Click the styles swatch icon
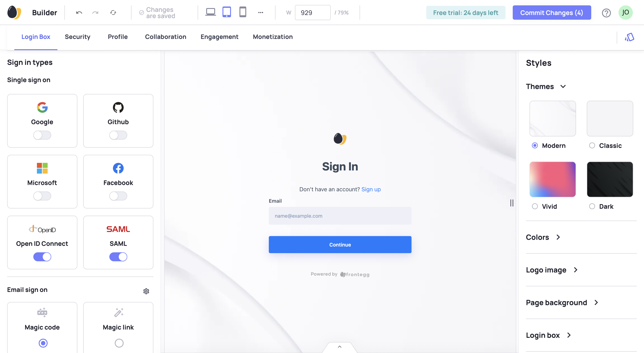Image resolution: width=644 pixels, height=353 pixels. [x=629, y=37]
